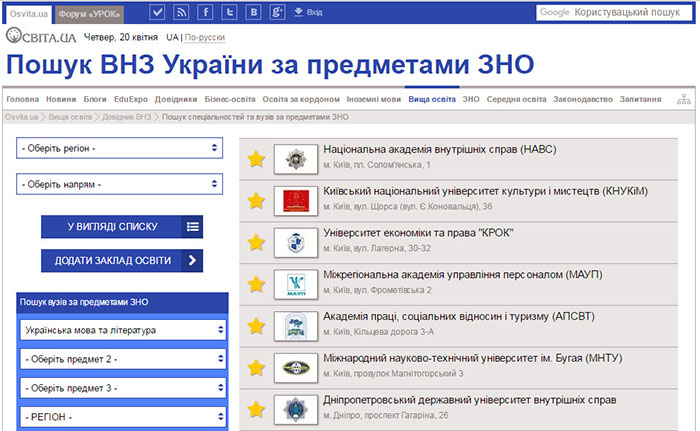Open Освіта за кордоном menu item
The height and width of the screenshot is (431, 700).
pos(301,99)
